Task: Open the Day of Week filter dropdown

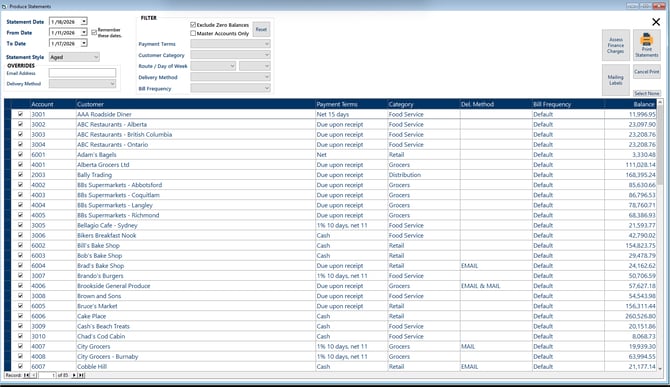Action: click(267, 66)
